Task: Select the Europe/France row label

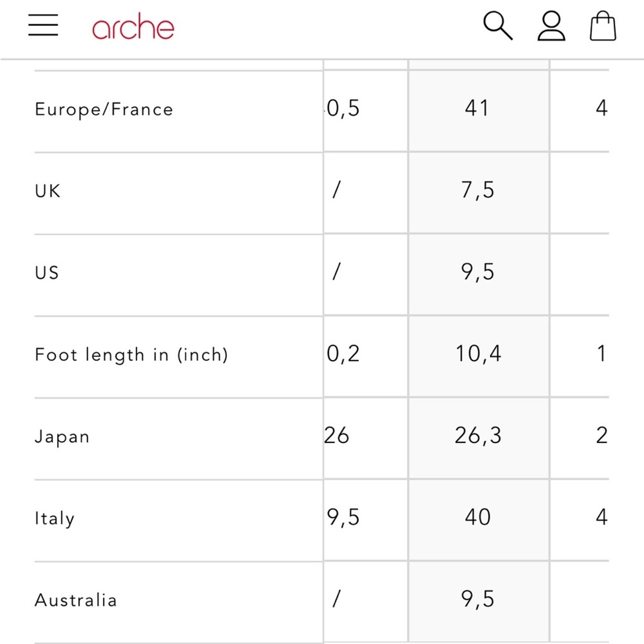Action: [x=104, y=109]
